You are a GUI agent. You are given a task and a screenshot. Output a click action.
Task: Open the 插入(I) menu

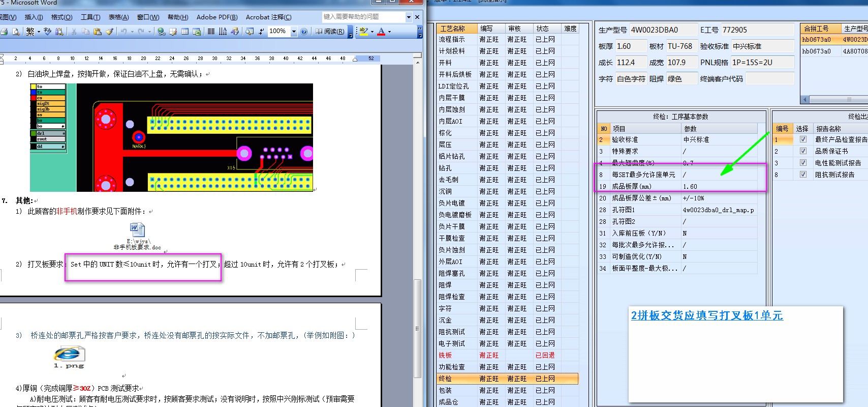(34, 17)
